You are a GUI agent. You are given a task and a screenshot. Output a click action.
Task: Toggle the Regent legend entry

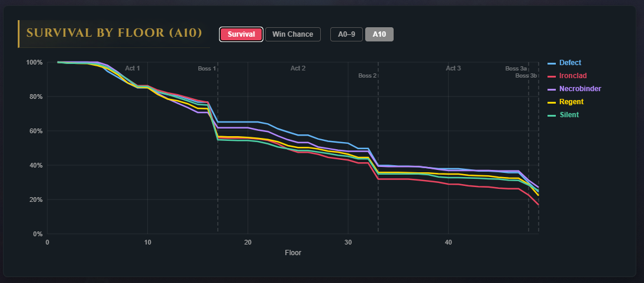pos(566,102)
